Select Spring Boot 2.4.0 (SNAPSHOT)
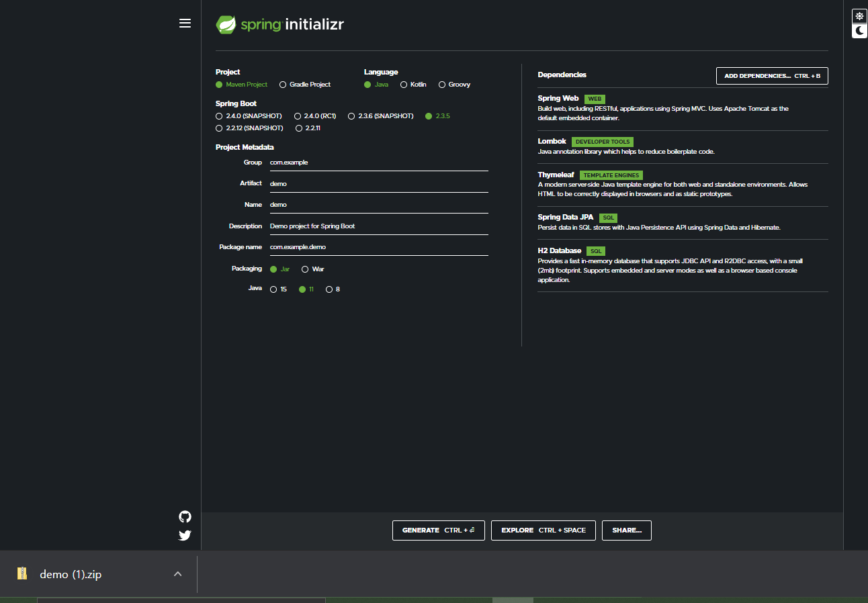Viewport: 868px width, 603px height. [x=249, y=116]
